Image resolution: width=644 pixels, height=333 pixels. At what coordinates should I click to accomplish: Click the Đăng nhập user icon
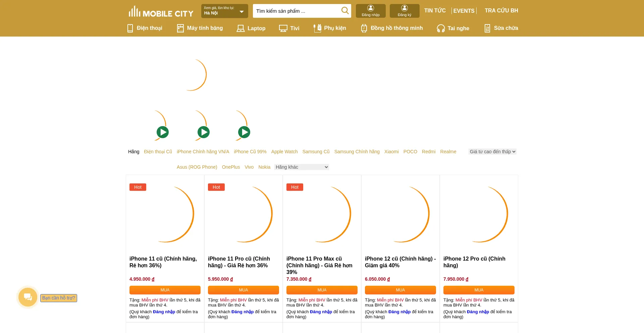371,8
